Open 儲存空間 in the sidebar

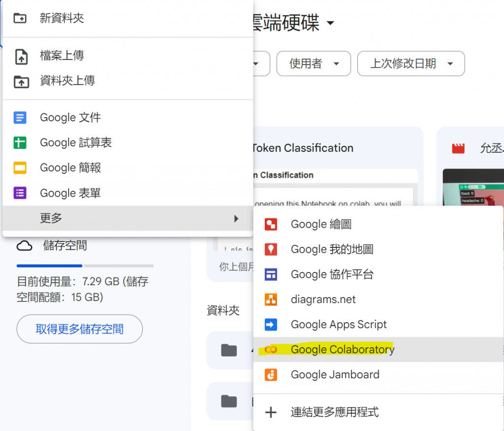(x=65, y=246)
